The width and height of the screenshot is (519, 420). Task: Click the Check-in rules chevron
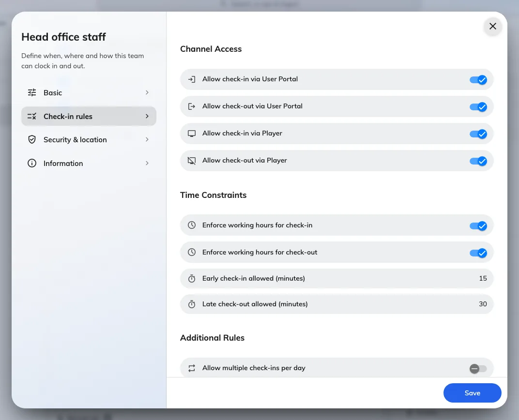(x=147, y=116)
